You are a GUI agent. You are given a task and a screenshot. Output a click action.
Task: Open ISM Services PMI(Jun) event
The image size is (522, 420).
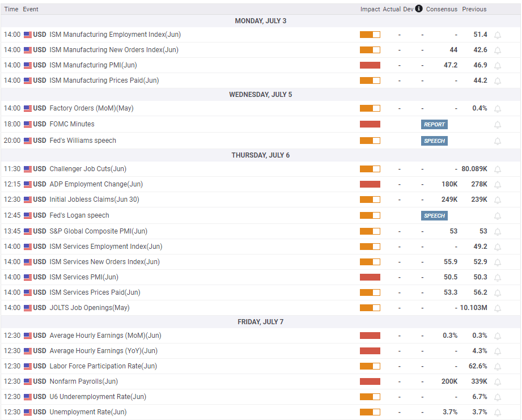click(84, 277)
